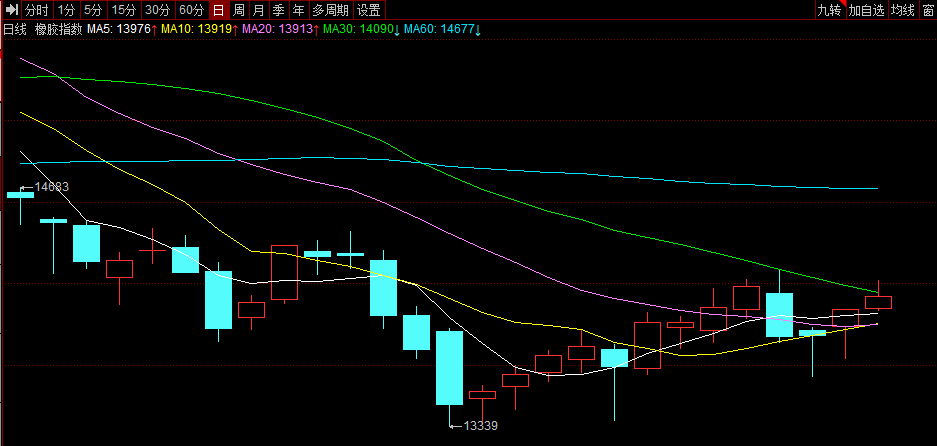Select the 5分 period tab

(93, 10)
